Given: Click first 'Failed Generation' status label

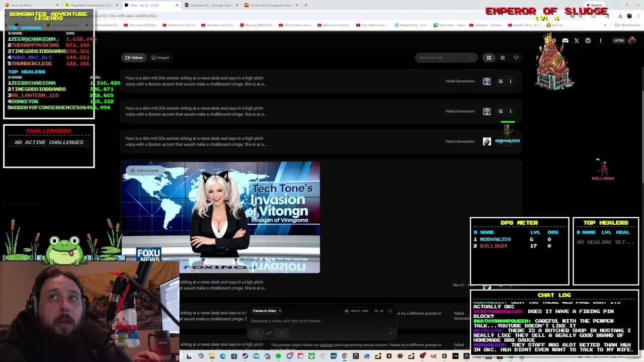Looking at the screenshot, I should pyautogui.click(x=460, y=81).
